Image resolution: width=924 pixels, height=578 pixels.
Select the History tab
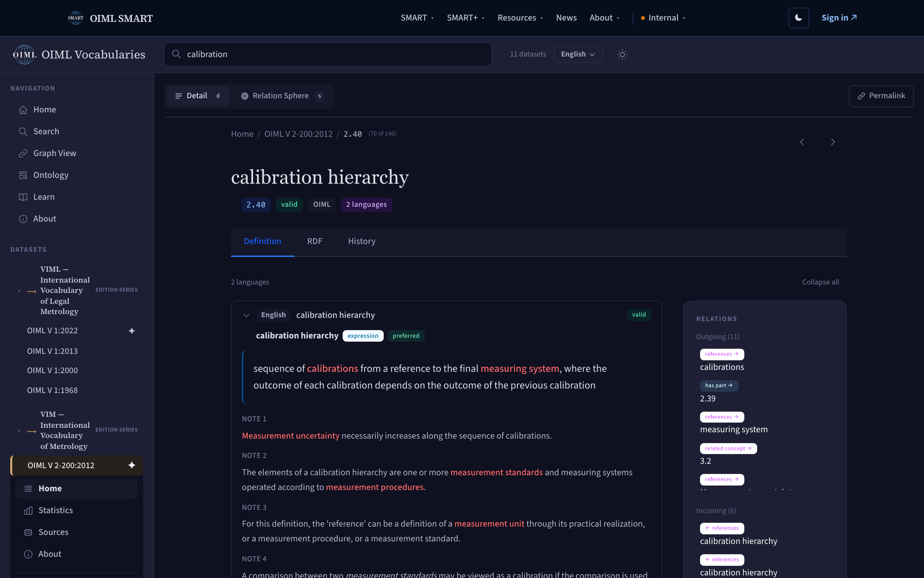click(362, 241)
